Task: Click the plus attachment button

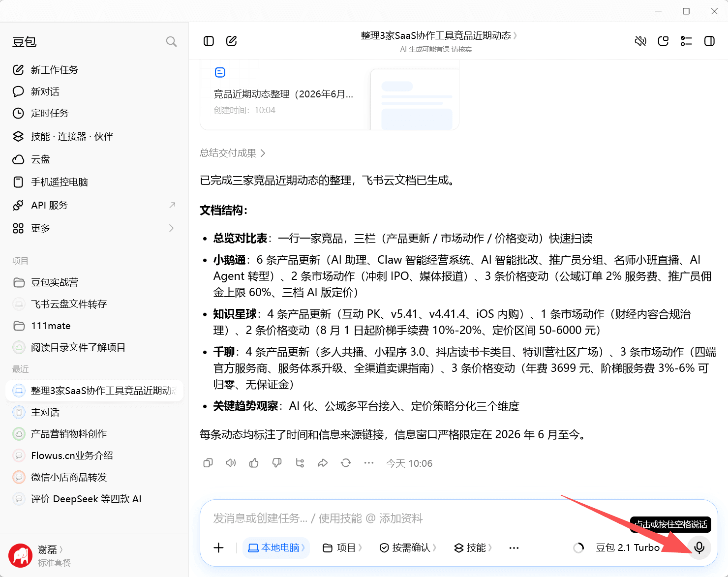Action: [x=219, y=547]
